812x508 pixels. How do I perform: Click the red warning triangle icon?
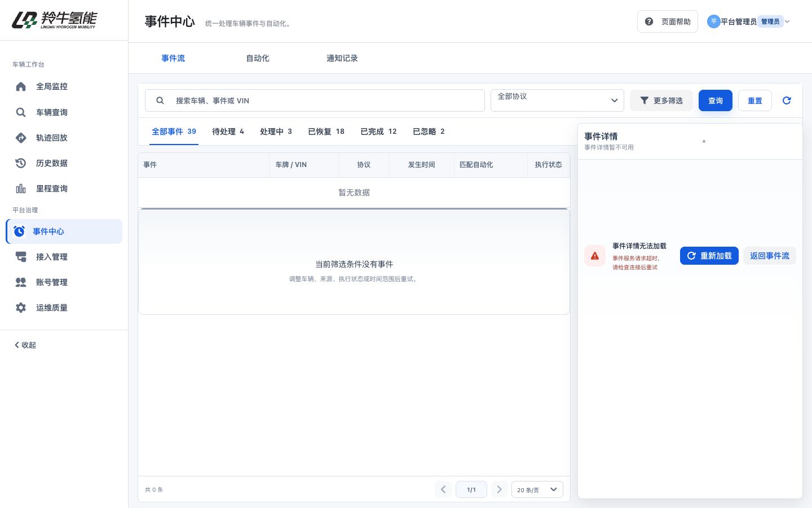(x=595, y=256)
